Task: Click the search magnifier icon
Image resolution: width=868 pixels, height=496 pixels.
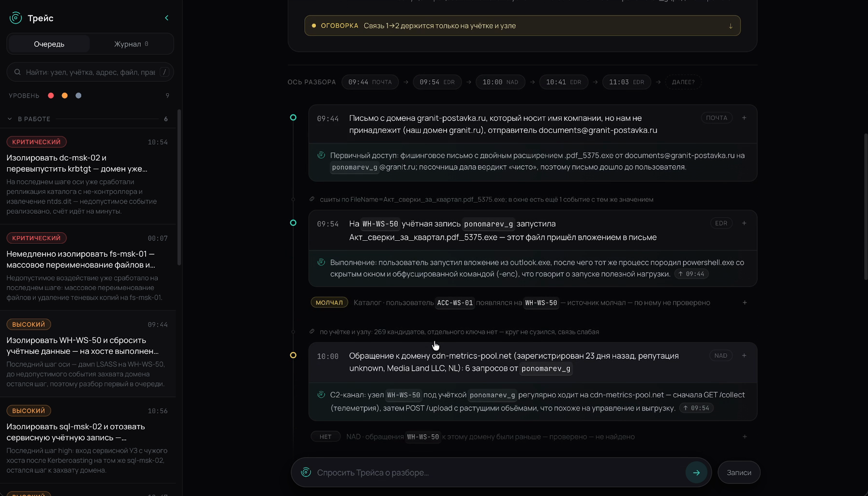Action: (17, 72)
